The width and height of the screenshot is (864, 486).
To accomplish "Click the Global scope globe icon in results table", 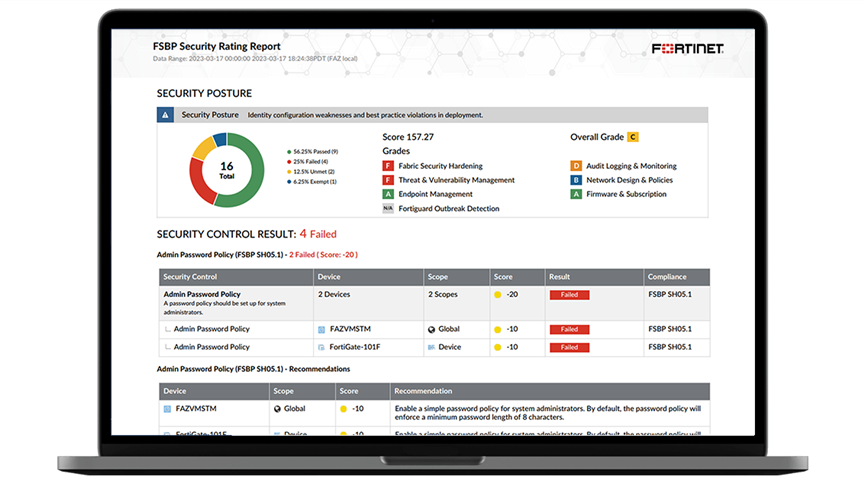I will click(x=431, y=330).
